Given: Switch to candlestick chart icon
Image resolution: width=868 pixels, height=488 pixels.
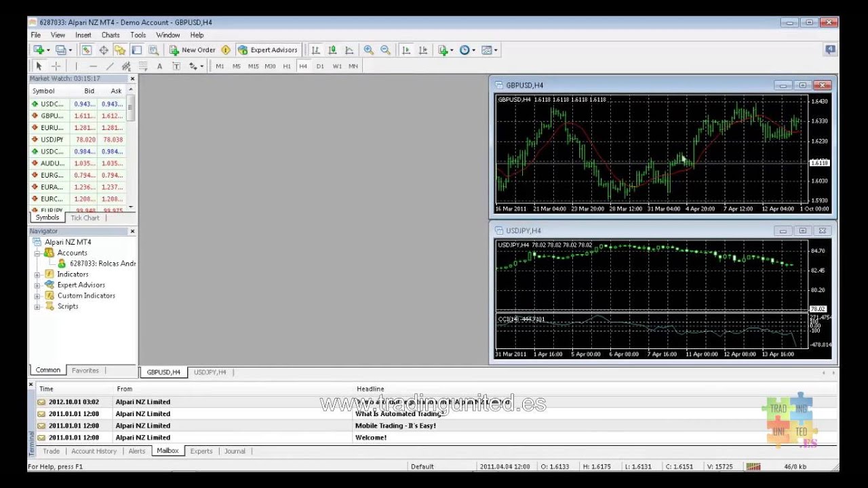Looking at the screenshot, I should point(332,49).
